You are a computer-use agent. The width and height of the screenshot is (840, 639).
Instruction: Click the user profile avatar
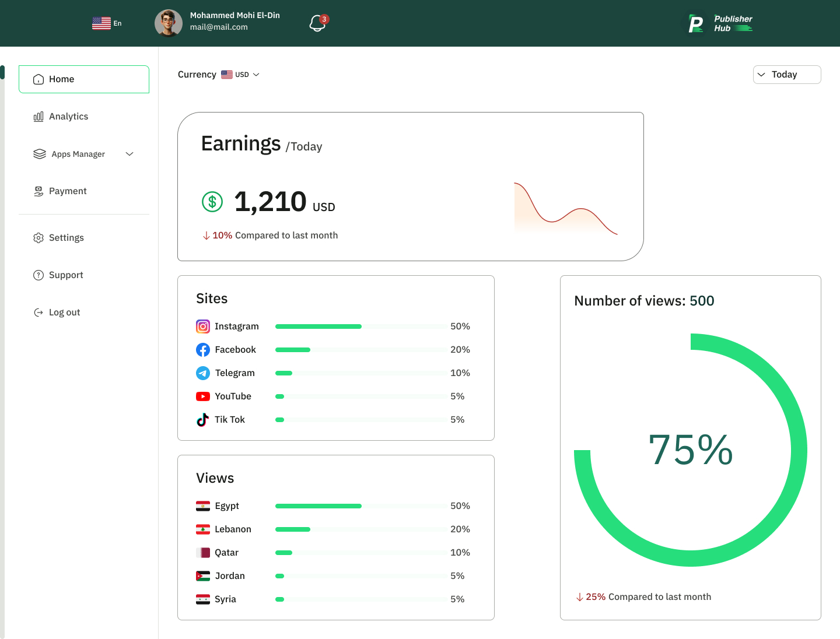pos(169,23)
